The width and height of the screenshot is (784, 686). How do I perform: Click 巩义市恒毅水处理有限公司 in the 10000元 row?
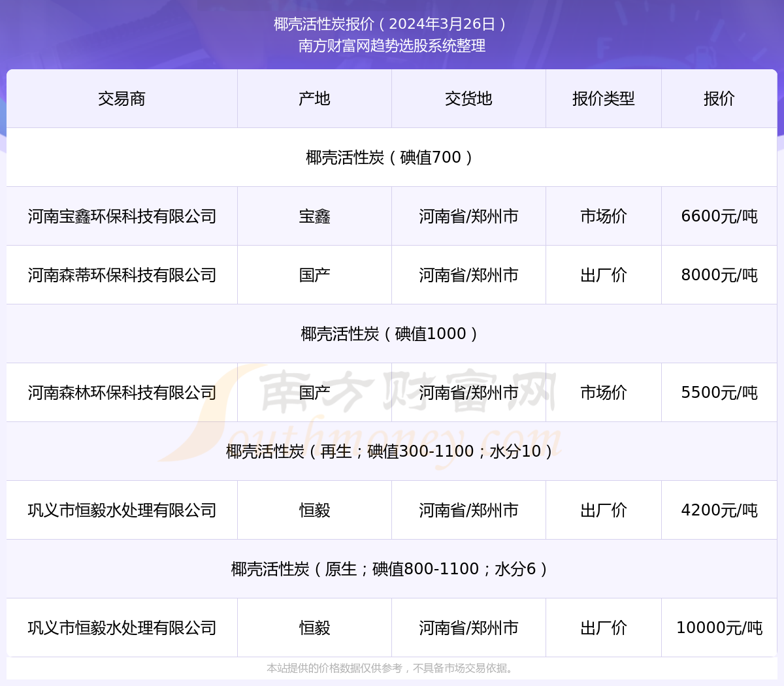(122, 628)
